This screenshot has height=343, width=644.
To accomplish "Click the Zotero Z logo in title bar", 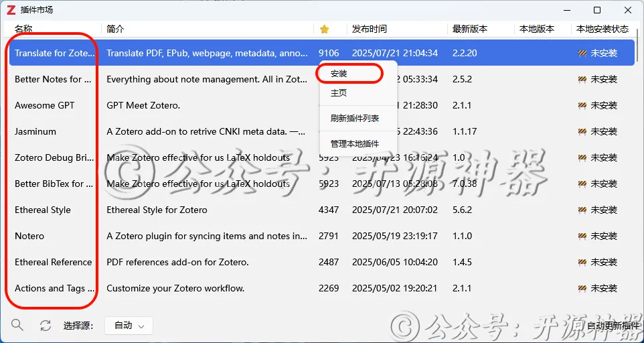I will (x=11, y=10).
